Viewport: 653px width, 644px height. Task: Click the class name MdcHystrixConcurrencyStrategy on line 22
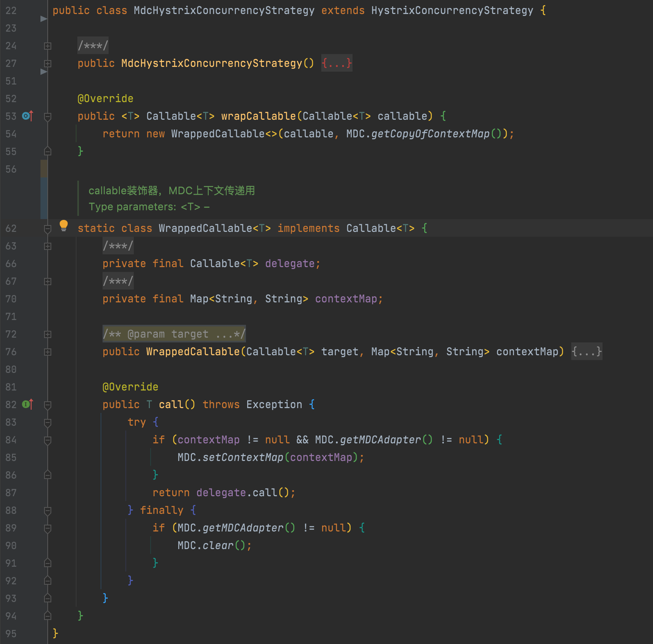pyautogui.click(x=224, y=10)
